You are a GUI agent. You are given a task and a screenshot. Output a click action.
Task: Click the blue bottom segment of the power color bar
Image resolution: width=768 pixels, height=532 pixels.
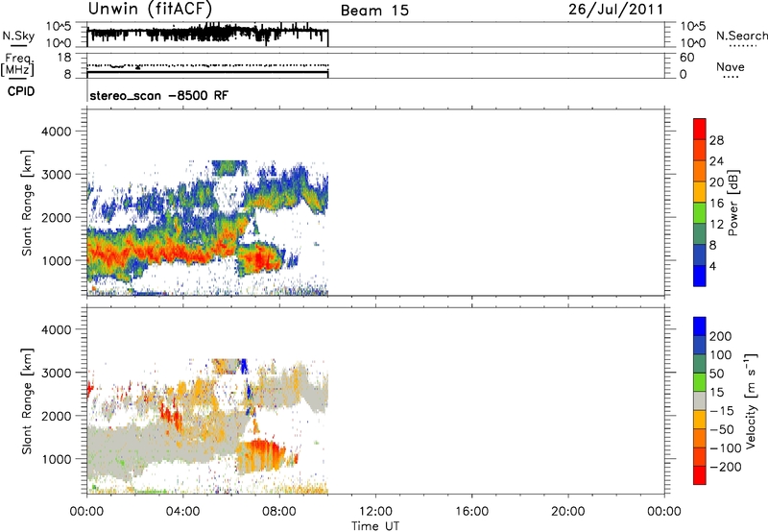pos(700,276)
